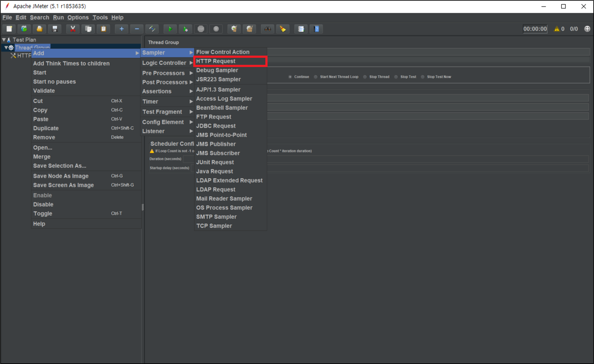Click the Save disk icon

pos(55,29)
